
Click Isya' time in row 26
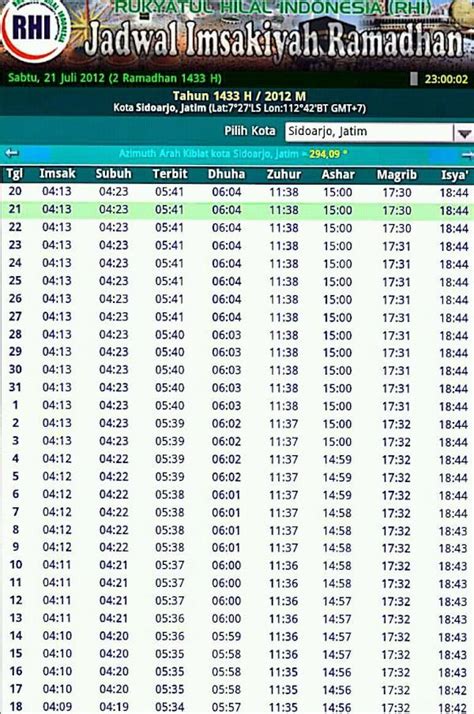pos(454,300)
